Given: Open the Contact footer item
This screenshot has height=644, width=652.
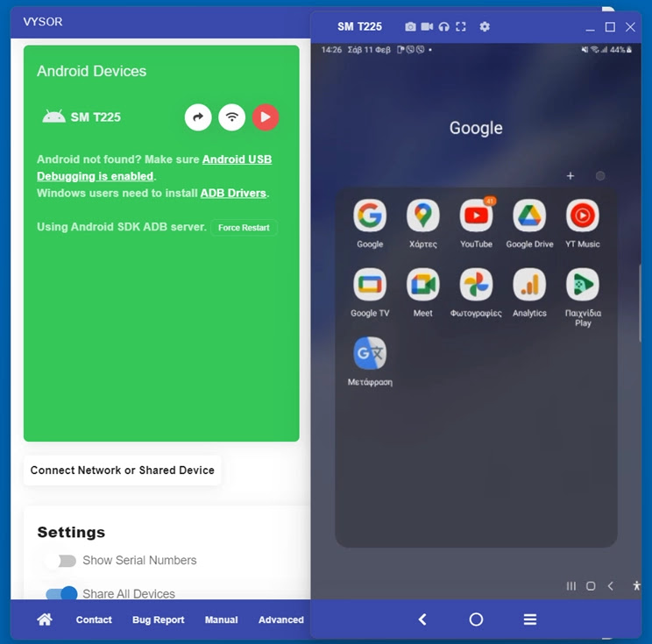Looking at the screenshot, I should 94,619.
